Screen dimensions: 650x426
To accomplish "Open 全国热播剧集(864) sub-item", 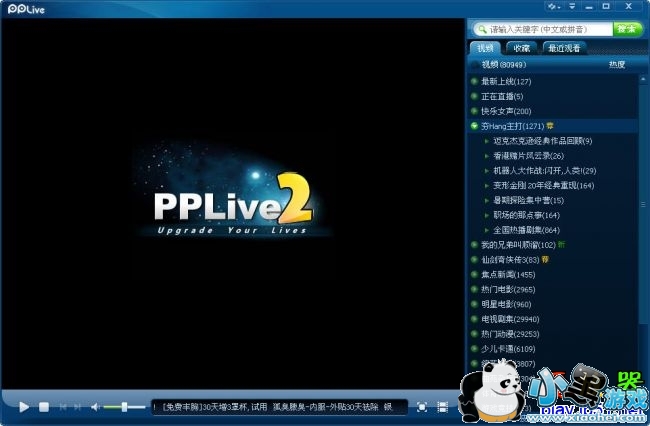I will click(x=526, y=230).
